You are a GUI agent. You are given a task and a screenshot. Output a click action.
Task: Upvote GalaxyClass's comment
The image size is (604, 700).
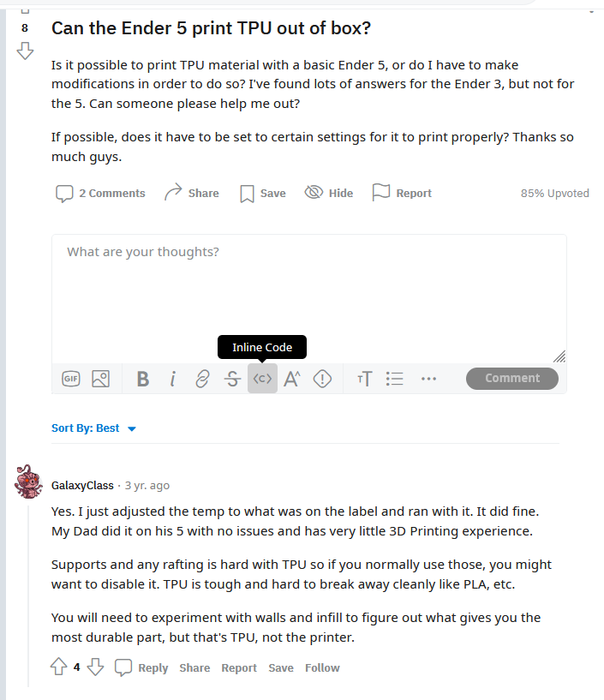click(x=58, y=667)
